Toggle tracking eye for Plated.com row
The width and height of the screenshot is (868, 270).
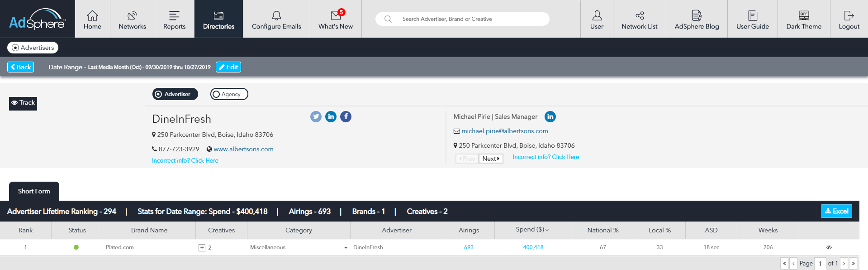tap(829, 247)
